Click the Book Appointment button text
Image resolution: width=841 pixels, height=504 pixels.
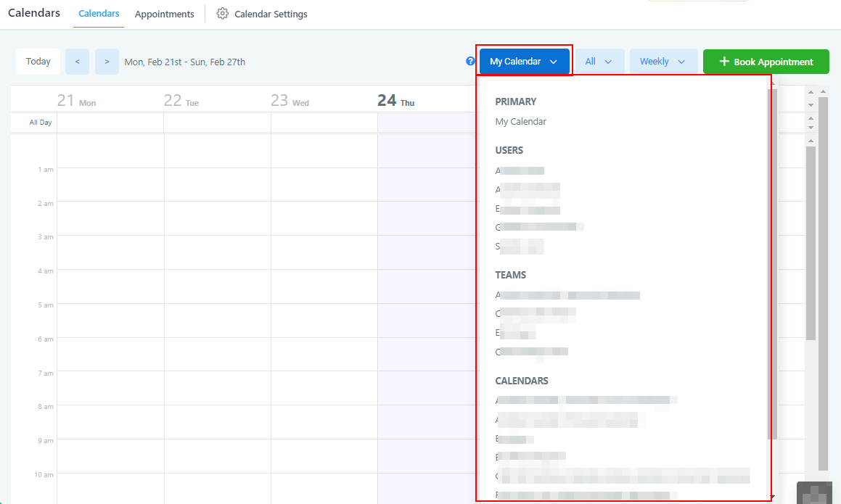tap(773, 62)
